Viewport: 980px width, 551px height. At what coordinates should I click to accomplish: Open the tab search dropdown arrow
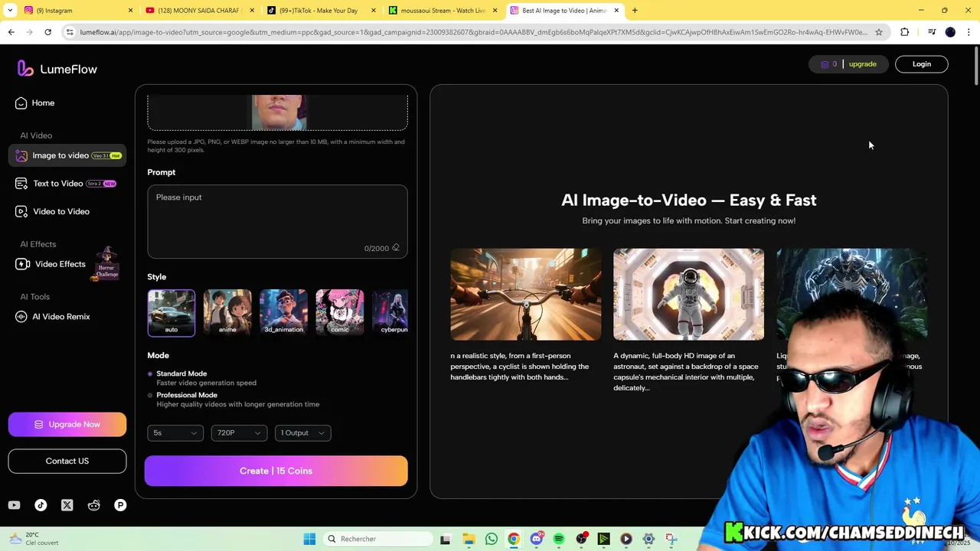click(10, 11)
